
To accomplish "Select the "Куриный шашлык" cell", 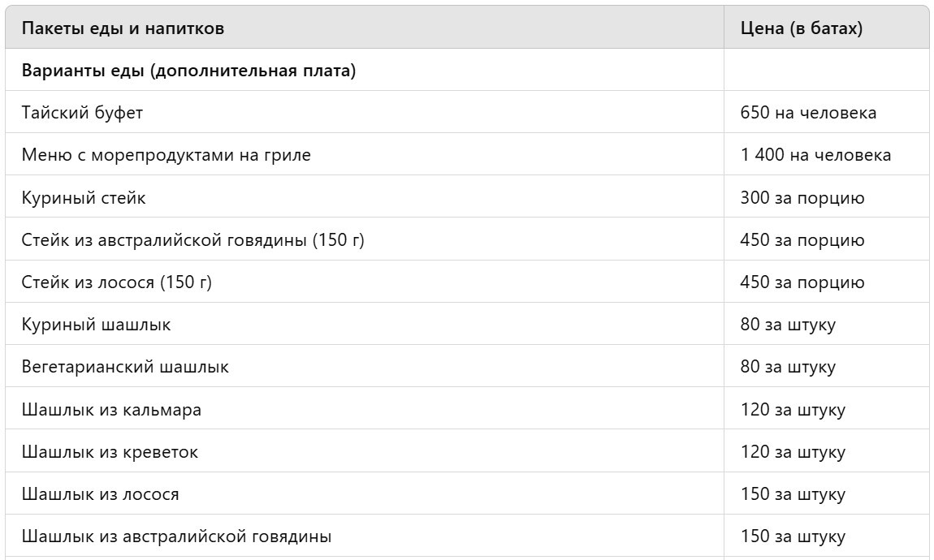I will point(96,325).
